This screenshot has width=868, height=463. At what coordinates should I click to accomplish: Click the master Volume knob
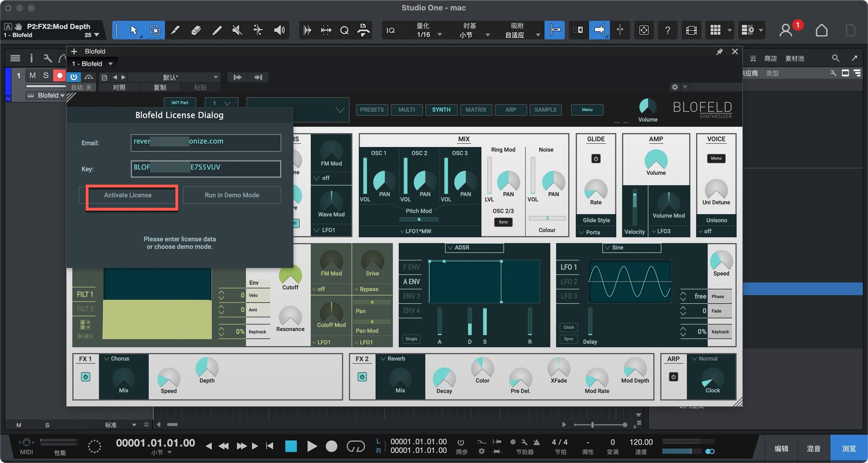(x=648, y=107)
